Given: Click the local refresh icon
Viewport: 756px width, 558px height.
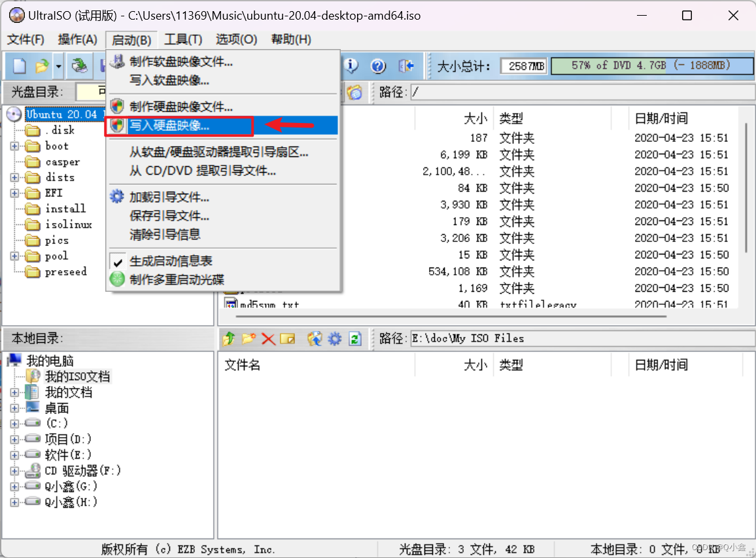Looking at the screenshot, I should coord(355,339).
